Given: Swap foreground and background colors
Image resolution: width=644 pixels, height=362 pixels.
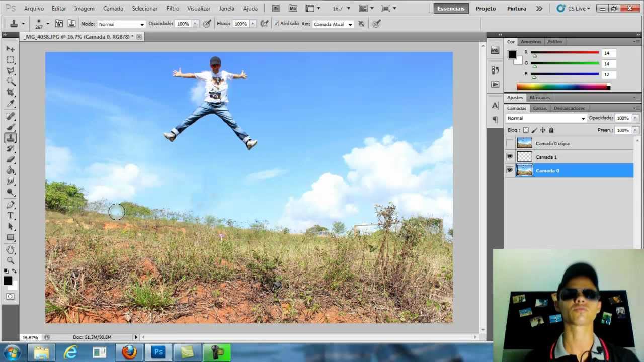Looking at the screenshot, I should click(x=14, y=271).
